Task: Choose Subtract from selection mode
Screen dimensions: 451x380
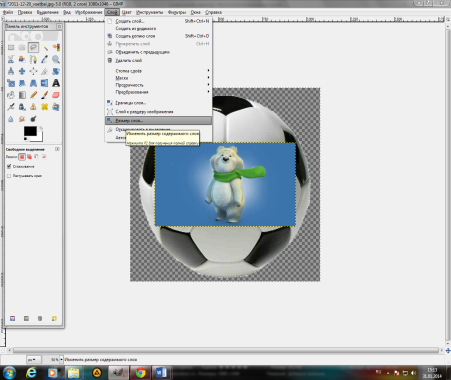Action: pos(37,157)
